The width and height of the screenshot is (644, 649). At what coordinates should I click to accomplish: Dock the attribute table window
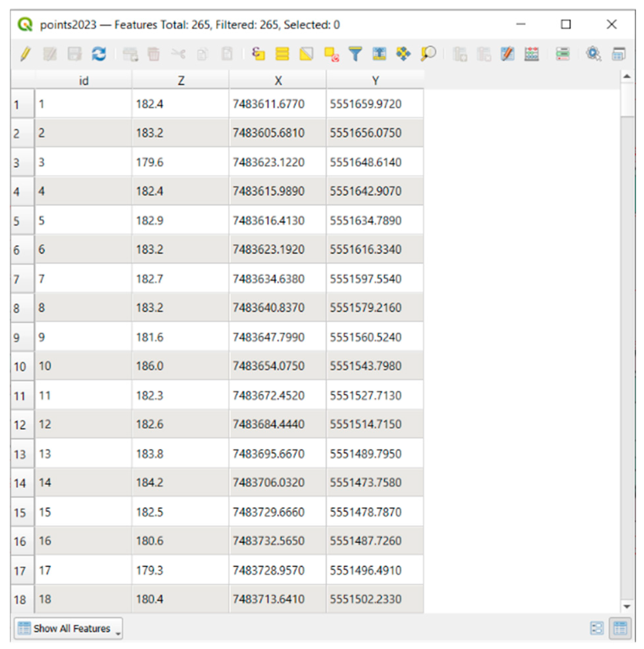618,54
